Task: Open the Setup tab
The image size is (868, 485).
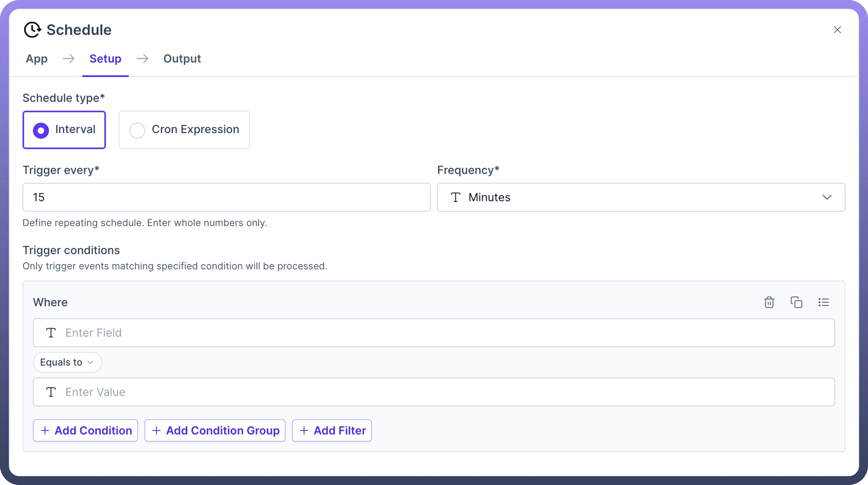Action: [x=105, y=59]
